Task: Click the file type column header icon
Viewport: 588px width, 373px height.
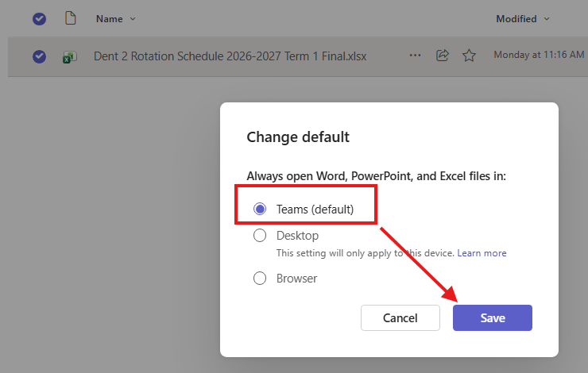Action: [71, 18]
